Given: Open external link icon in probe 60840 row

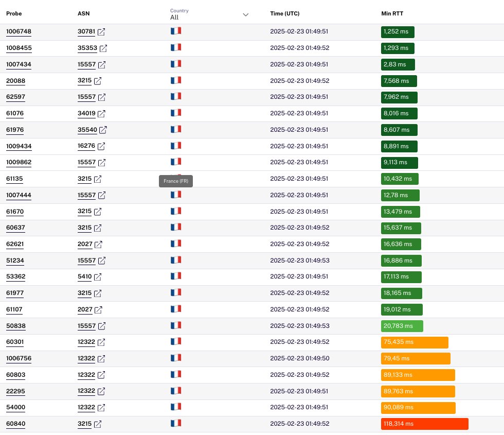Looking at the screenshot, I should (98, 424).
